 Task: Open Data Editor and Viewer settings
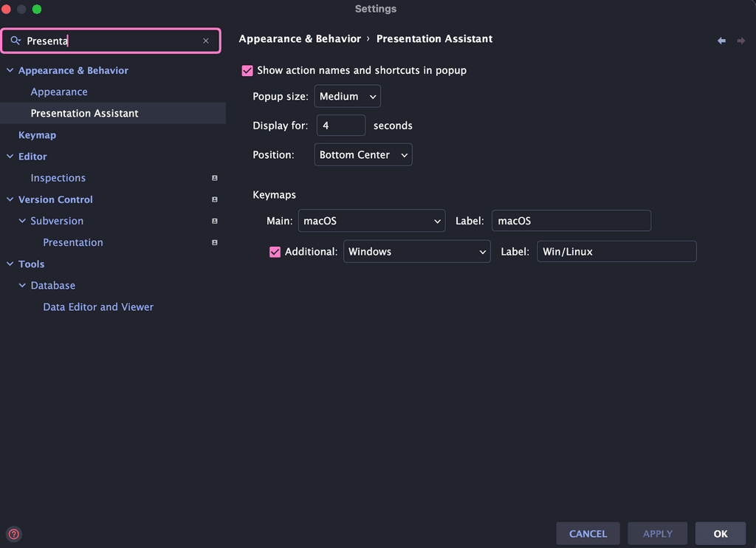pos(98,307)
